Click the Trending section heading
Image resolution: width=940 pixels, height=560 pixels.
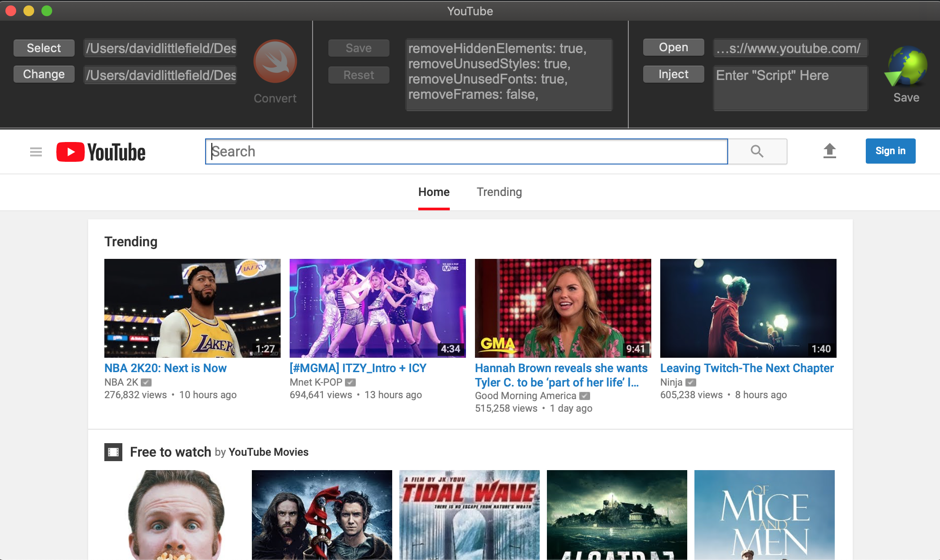tap(131, 242)
